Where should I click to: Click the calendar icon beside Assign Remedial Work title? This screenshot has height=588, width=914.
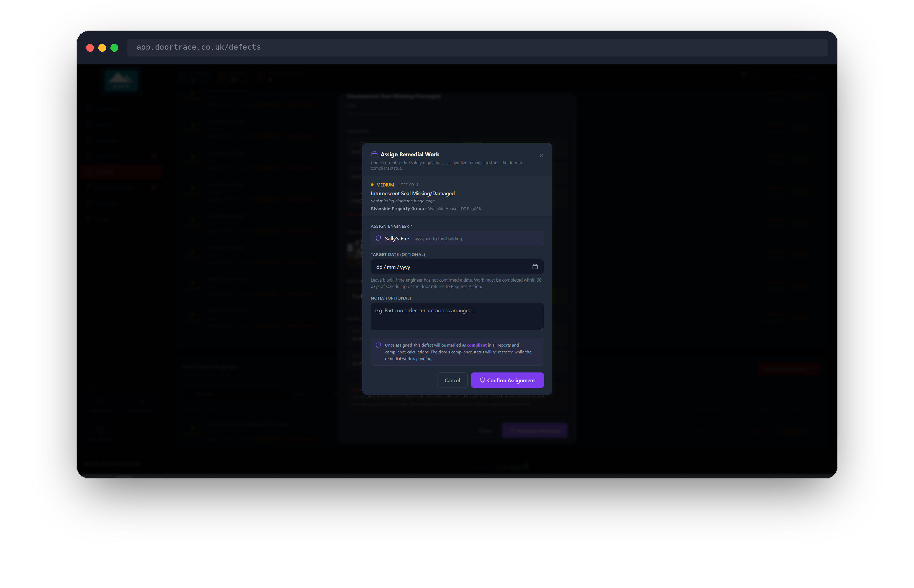[x=374, y=154]
